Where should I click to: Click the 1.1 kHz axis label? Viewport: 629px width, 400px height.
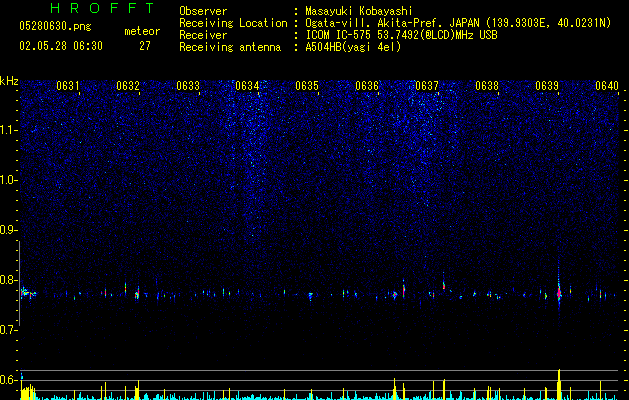9,130
